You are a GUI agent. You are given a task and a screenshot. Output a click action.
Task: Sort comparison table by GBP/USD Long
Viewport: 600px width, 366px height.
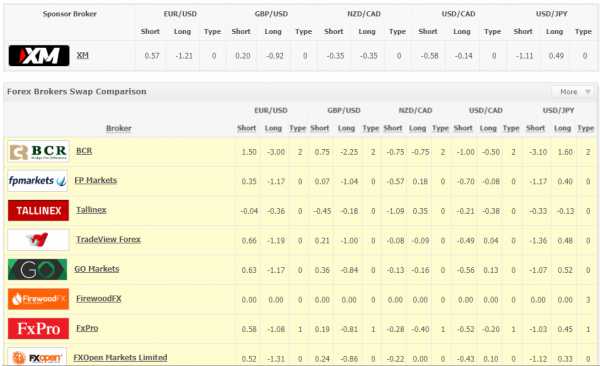(x=346, y=128)
